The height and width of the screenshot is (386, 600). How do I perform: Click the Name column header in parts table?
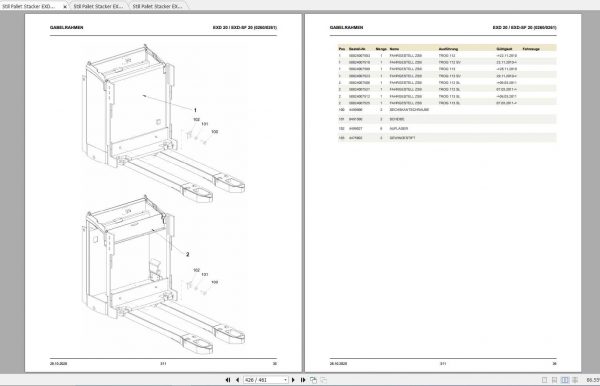point(394,49)
